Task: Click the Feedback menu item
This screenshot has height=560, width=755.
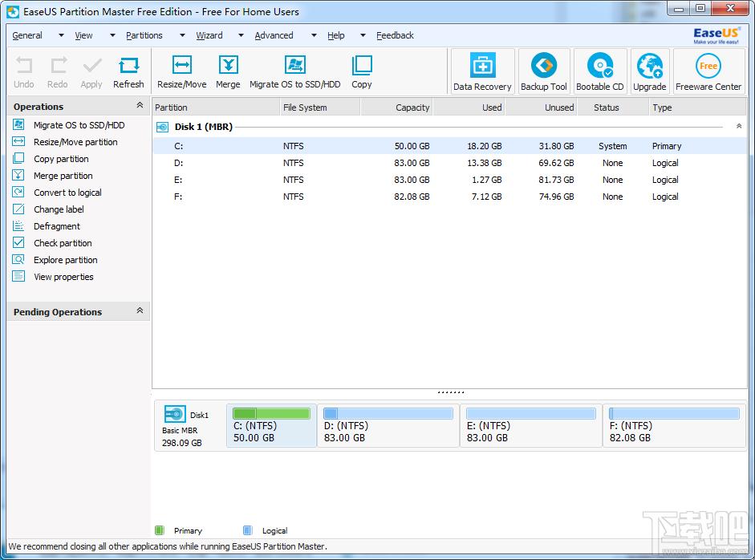Action: (x=395, y=35)
